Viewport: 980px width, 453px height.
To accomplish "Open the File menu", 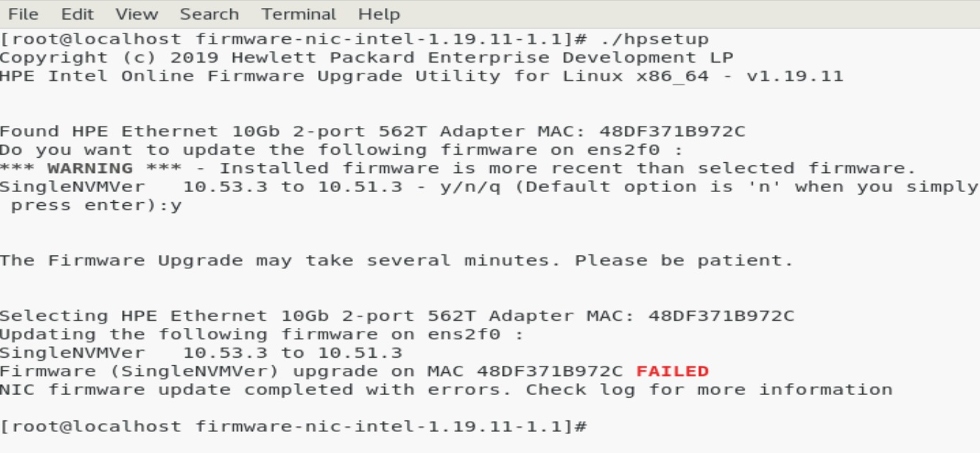I will [x=23, y=14].
